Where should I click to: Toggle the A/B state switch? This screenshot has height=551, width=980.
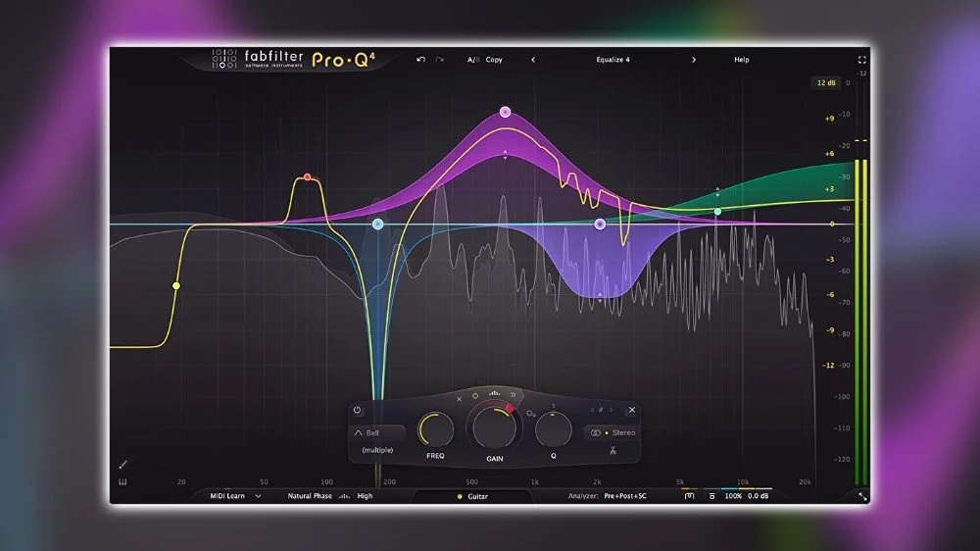click(x=473, y=60)
